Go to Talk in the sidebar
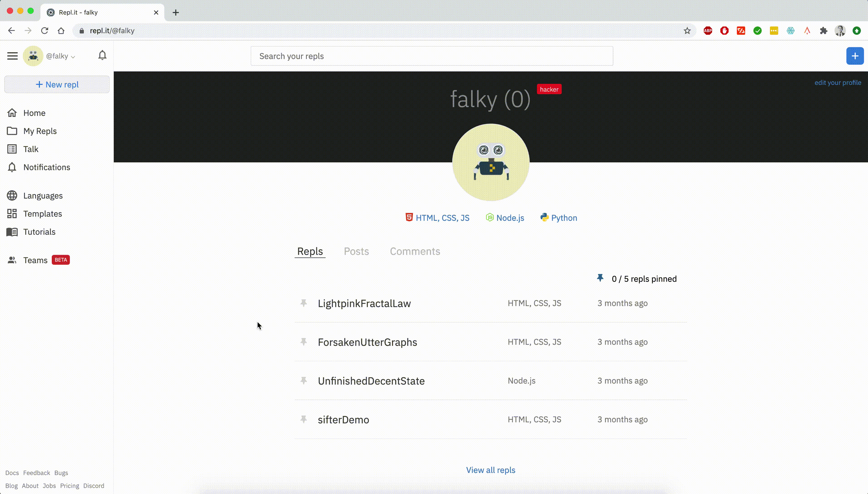The width and height of the screenshot is (868, 494). (x=31, y=149)
